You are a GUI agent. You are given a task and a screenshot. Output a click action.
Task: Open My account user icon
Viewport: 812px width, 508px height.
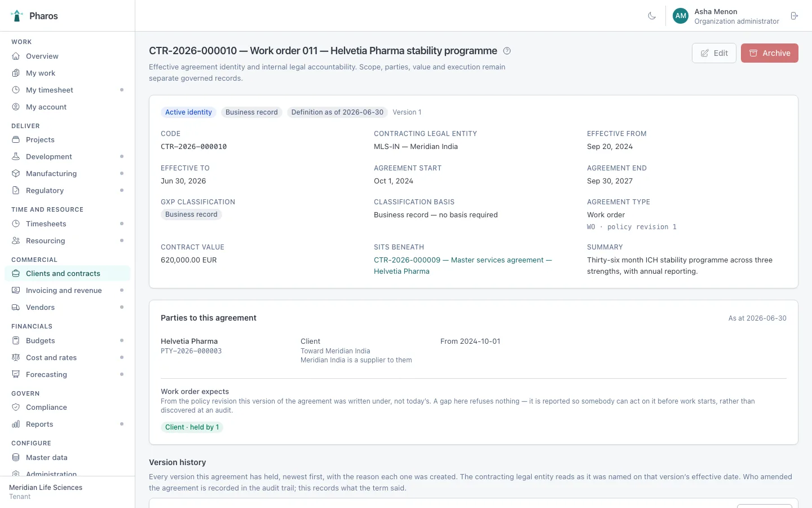pyautogui.click(x=16, y=107)
